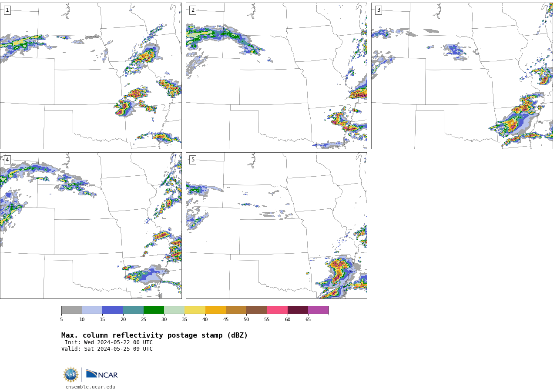Viewport: 557px width, 392px height.
Task: Select the orange 40-45 dBZ swatch
Action: (x=215, y=310)
